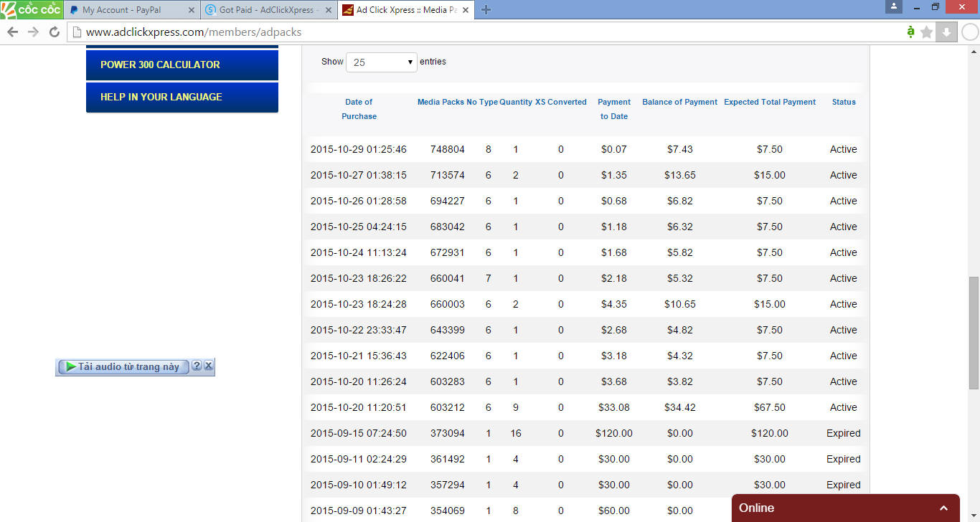
Task: Switch to My Account - PayPal tab
Action: click(129, 10)
